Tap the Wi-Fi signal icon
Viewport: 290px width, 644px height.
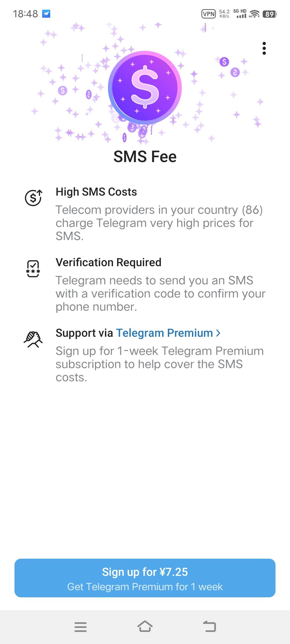coord(254,14)
